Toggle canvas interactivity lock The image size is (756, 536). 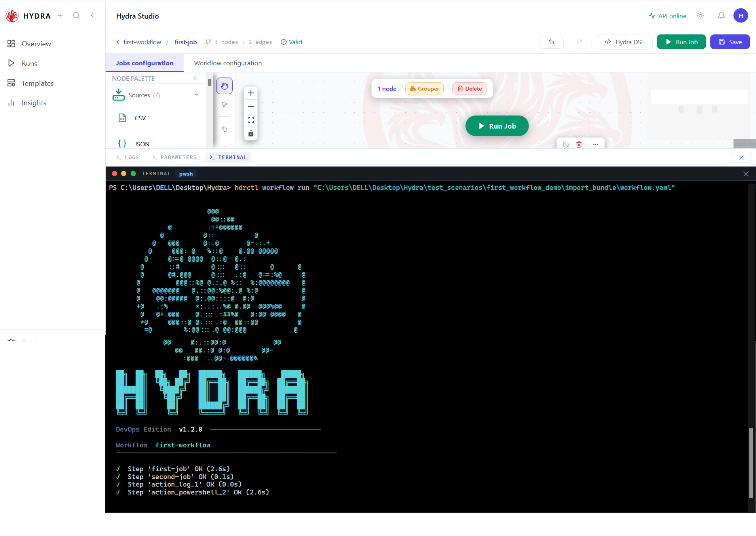[251, 133]
